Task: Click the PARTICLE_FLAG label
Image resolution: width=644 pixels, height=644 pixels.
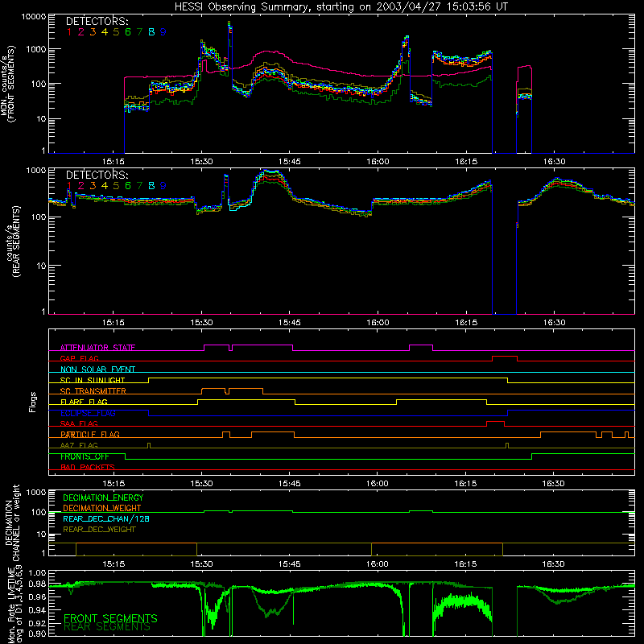Action: tap(90, 435)
